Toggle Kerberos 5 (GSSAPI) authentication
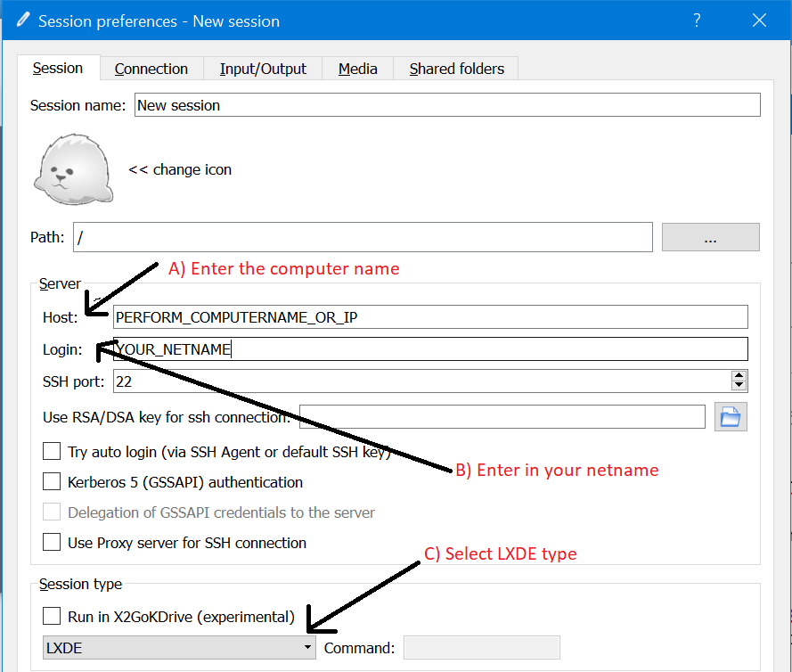 click(52, 482)
